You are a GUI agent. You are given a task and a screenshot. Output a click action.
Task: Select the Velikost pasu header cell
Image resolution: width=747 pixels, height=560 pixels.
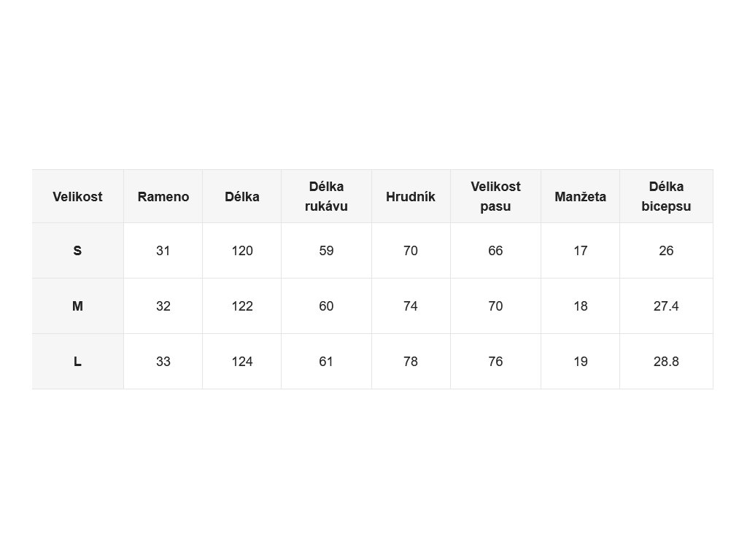495,196
